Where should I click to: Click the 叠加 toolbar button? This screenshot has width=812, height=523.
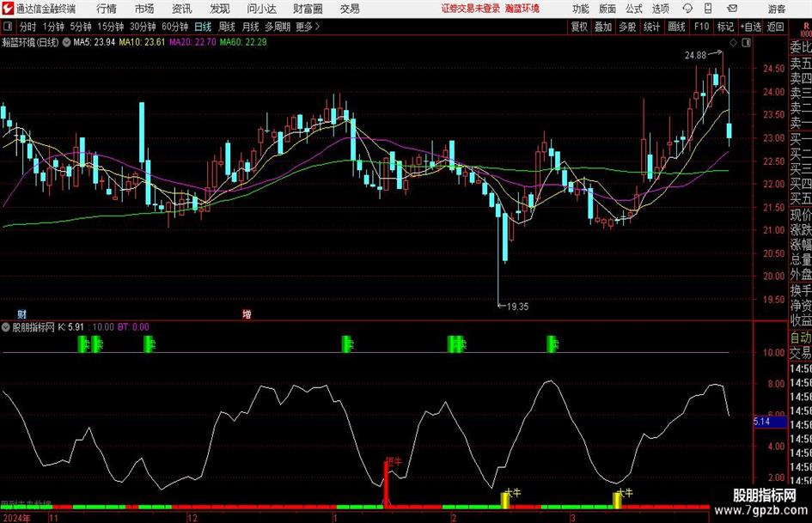(603, 27)
